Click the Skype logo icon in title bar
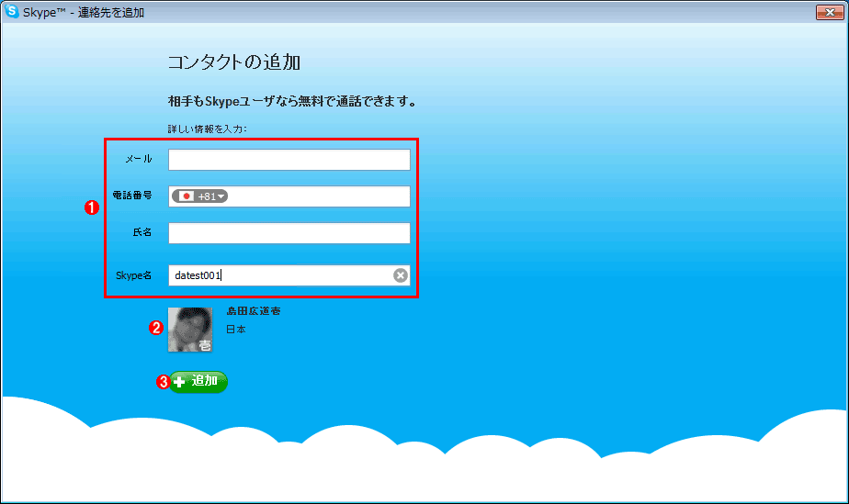 click(11, 11)
